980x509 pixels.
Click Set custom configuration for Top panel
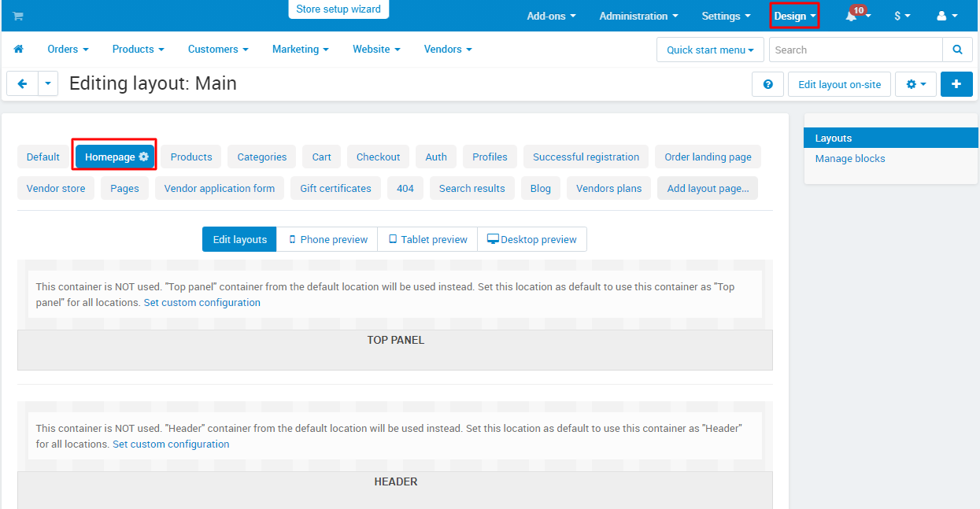coord(202,302)
